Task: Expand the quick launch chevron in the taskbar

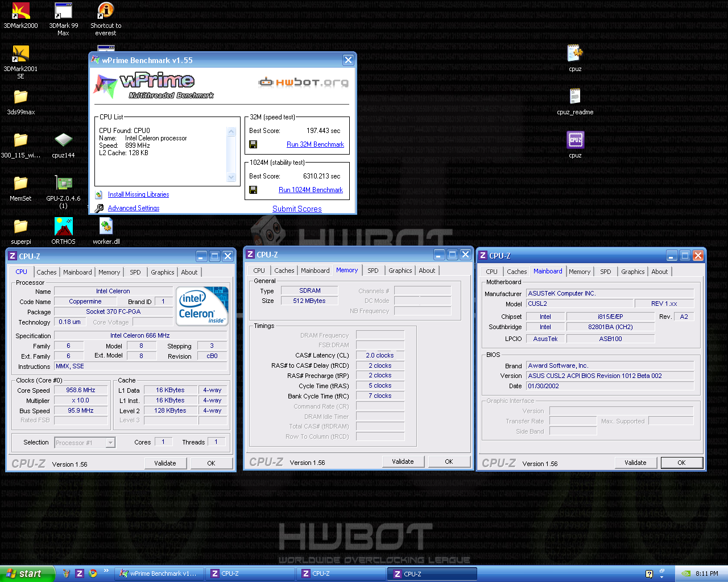Action: [106, 571]
